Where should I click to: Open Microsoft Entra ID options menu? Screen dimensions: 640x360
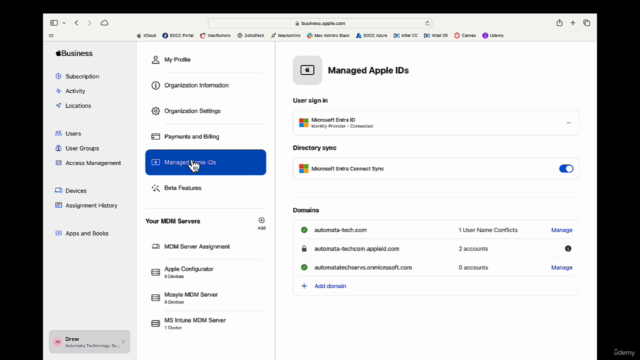(569, 123)
